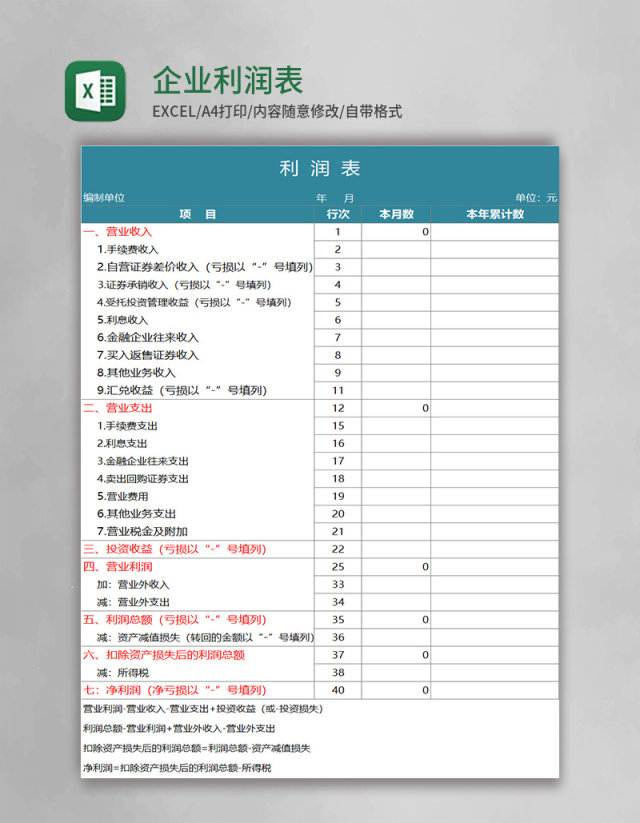
Task: Click the 2.自营证券差价收入 cell
Action: pos(198,267)
